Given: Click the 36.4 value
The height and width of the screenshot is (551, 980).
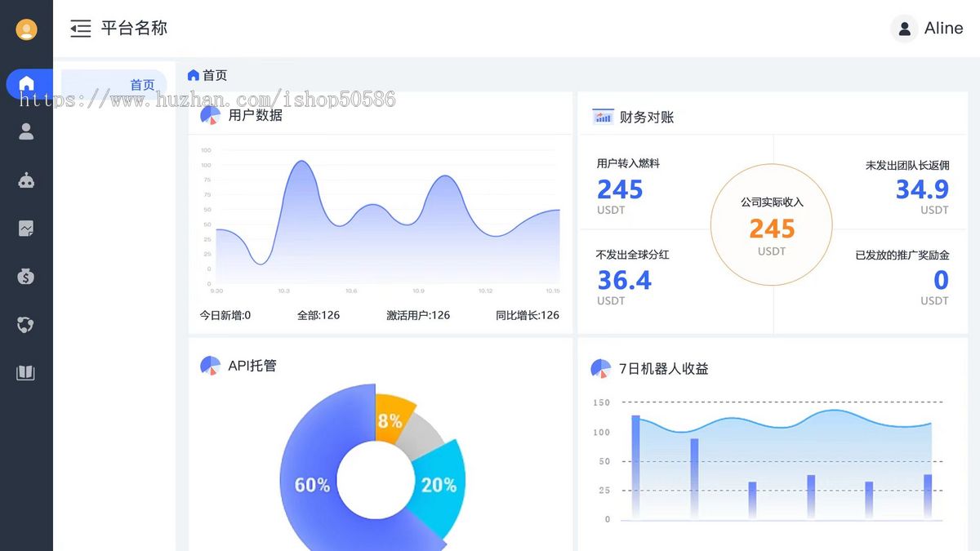Looking at the screenshot, I should [x=624, y=281].
